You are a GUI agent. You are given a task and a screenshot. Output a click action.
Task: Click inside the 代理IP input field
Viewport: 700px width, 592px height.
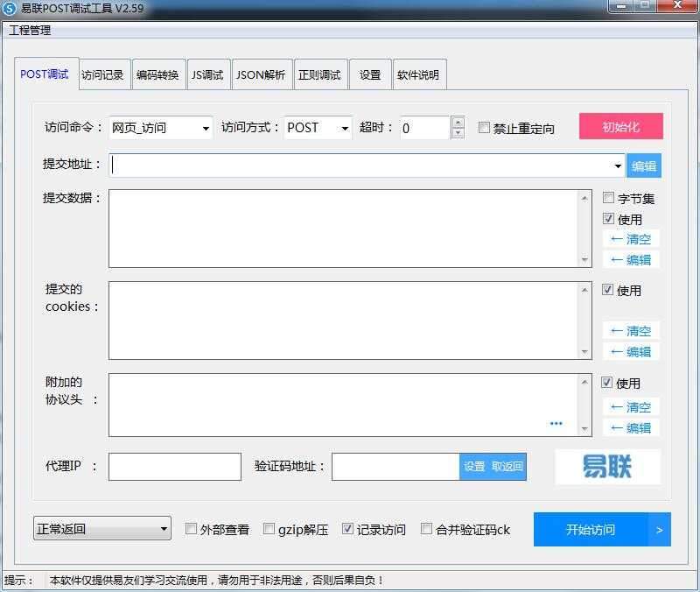click(x=173, y=467)
